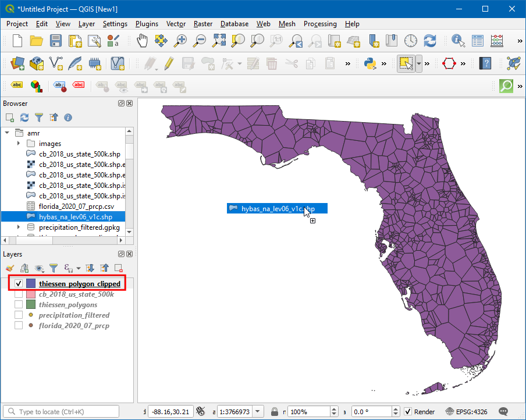526x420 pixels.
Task: Uncheck the thiessen_polygon_clipped layer checkbox
Action: pyautogui.click(x=19, y=284)
